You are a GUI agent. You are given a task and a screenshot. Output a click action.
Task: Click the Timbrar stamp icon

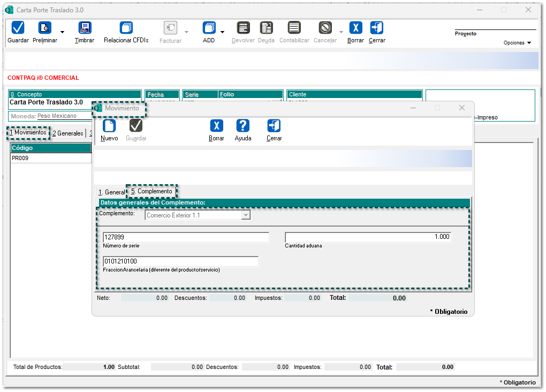tap(85, 28)
